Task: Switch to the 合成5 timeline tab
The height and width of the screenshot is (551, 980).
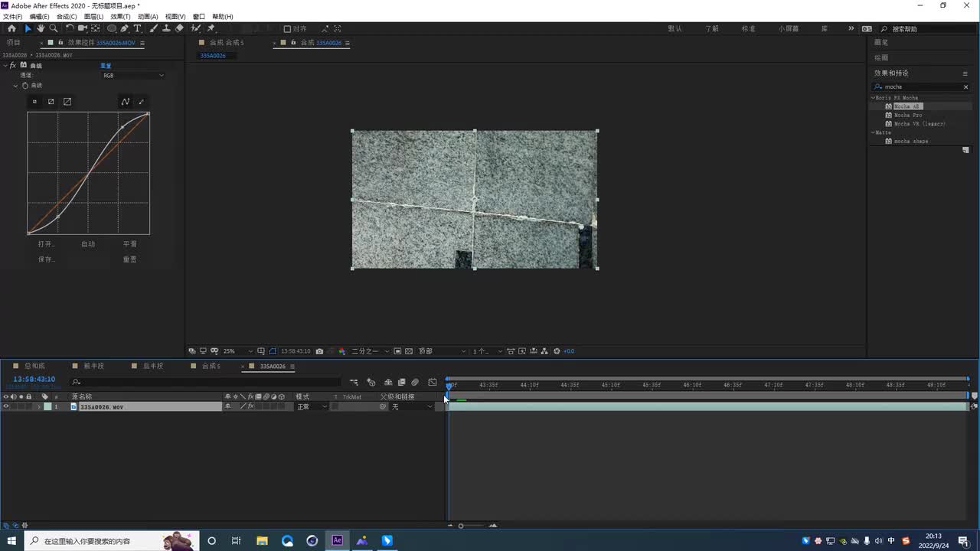Action: pyautogui.click(x=211, y=367)
